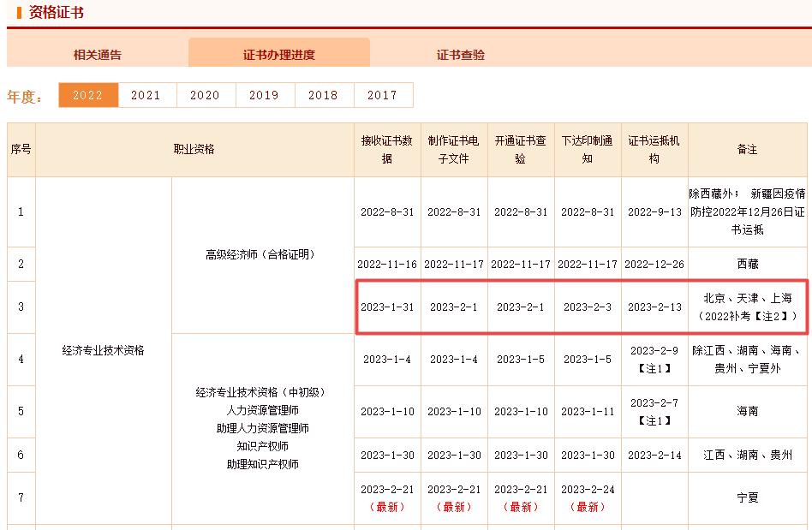Switch to the 相关通告 tab
Screen dimensions: 812x530
(97, 52)
